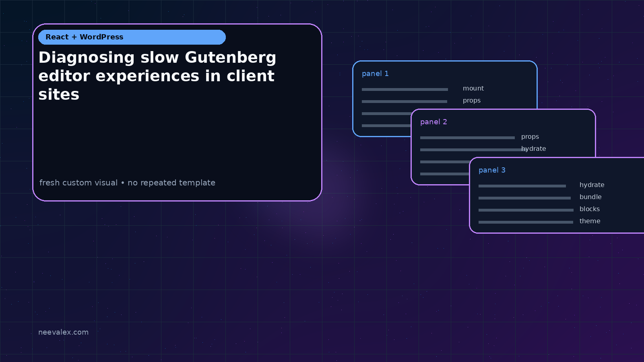The width and height of the screenshot is (644, 362).
Task: Click the props label in panel 1
Action: (x=472, y=101)
